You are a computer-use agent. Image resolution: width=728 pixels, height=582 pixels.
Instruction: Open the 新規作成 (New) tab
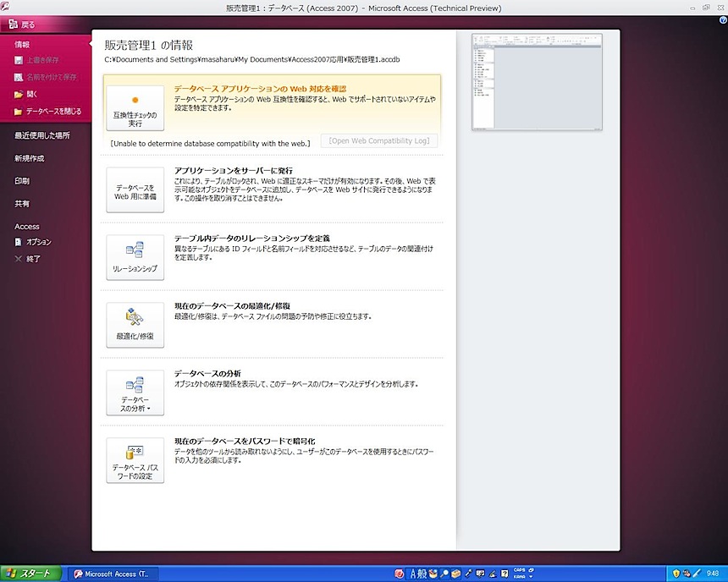click(29, 158)
